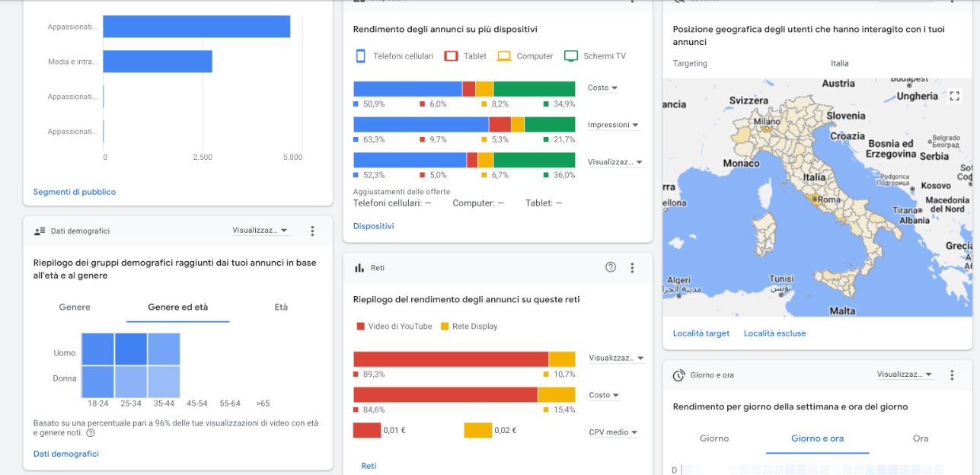Viewport: 980px width, 475px height.
Task: Open the Segmenti di pubblico link
Action: pyautogui.click(x=75, y=192)
